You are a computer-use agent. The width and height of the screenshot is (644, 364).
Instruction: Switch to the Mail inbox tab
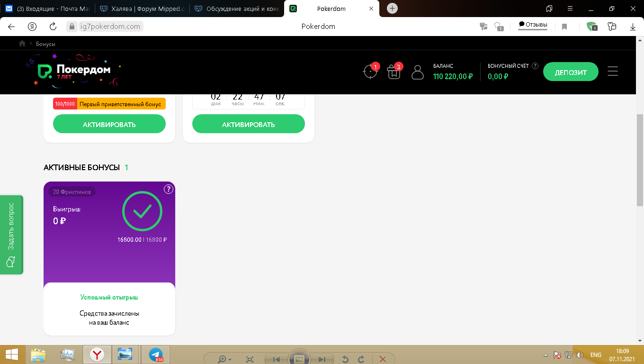pos(47,9)
